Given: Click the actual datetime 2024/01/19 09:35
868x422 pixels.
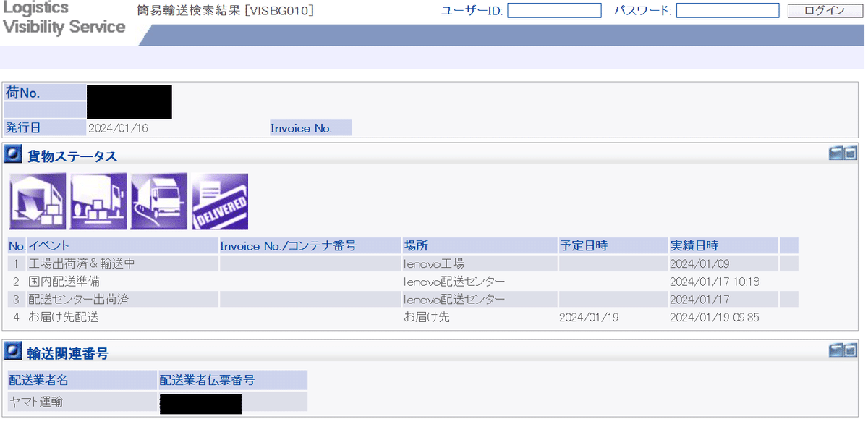Looking at the screenshot, I should [x=715, y=317].
